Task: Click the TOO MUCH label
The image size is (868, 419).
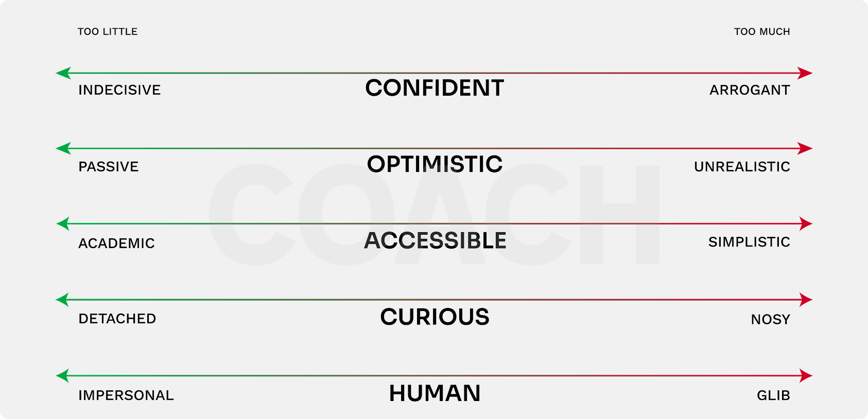Action: [x=762, y=32]
